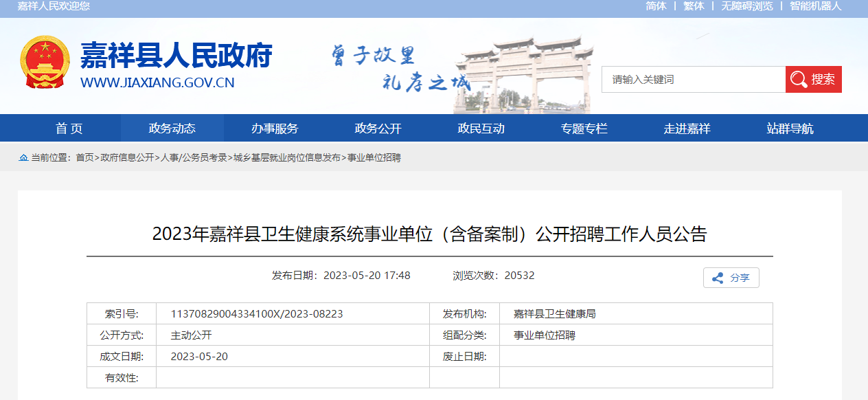Click the 公开方式 label cell
Screen dimensions: 868x400
122,335
